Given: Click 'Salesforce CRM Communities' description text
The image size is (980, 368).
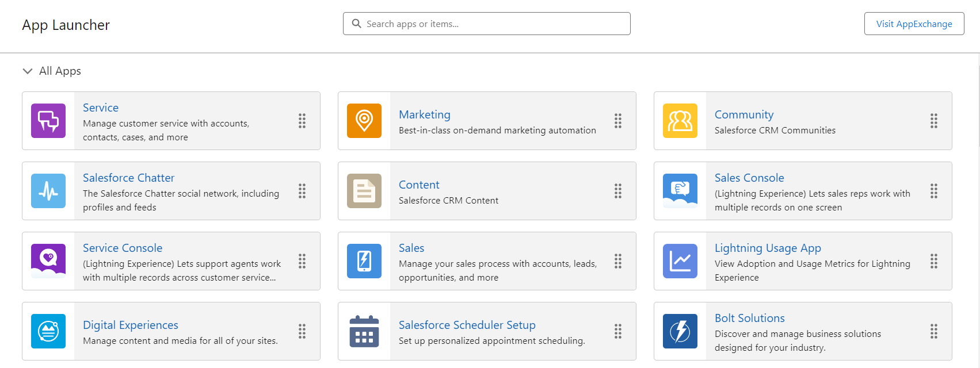Looking at the screenshot, I should tap(775, 131).
